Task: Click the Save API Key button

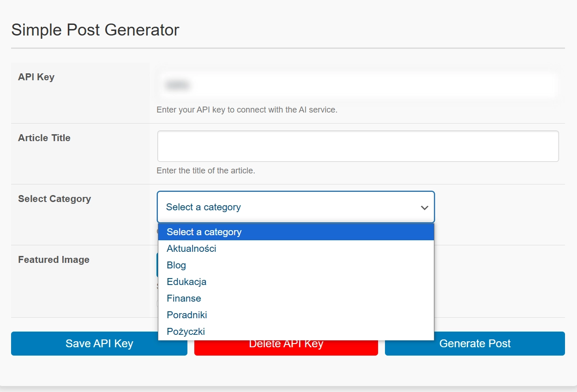Action: tap(99, 344)
